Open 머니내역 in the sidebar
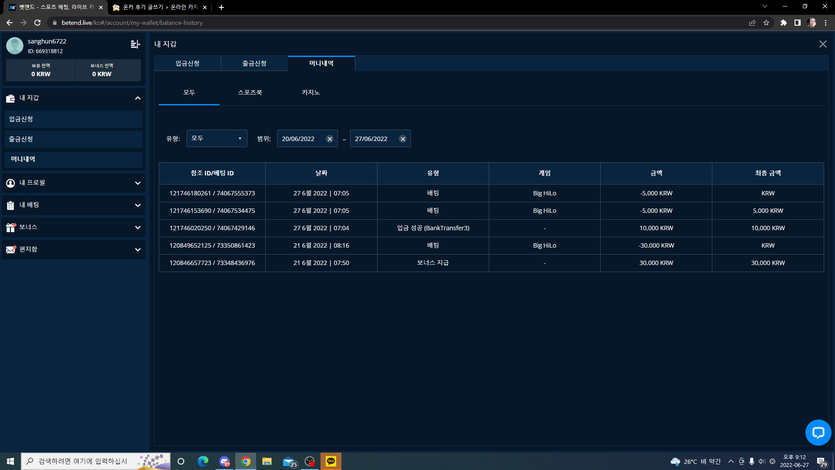 click(x=73, y=159)
